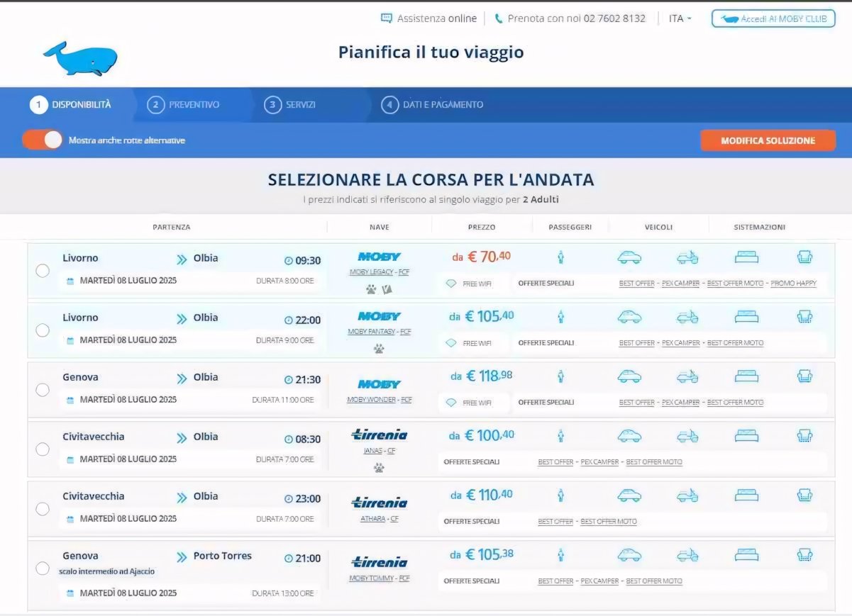Click the phone number 02 7602 8132
The height and width of the screenshot is (616, 852).
pyautogui.click(x=614, y=18)
